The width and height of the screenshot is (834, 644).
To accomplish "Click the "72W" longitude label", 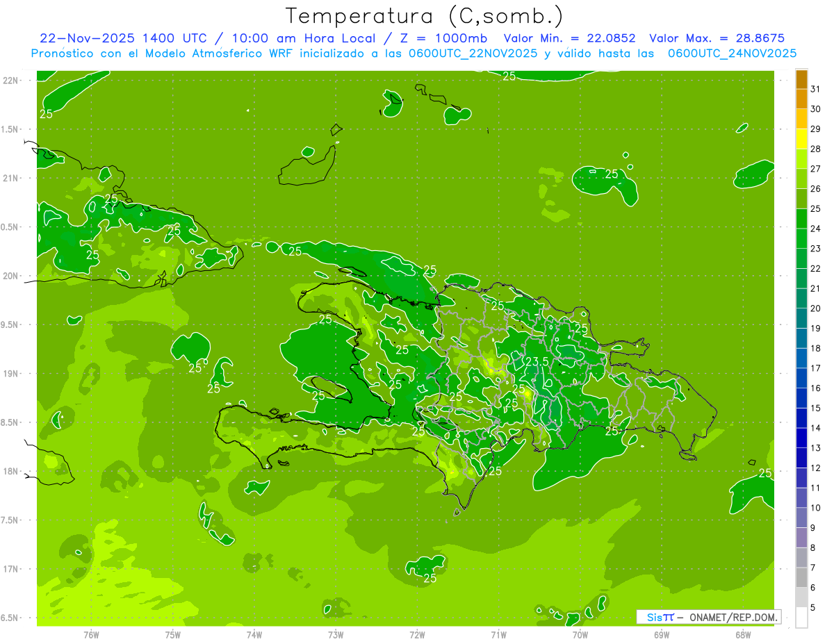I will tap(417, 635).
